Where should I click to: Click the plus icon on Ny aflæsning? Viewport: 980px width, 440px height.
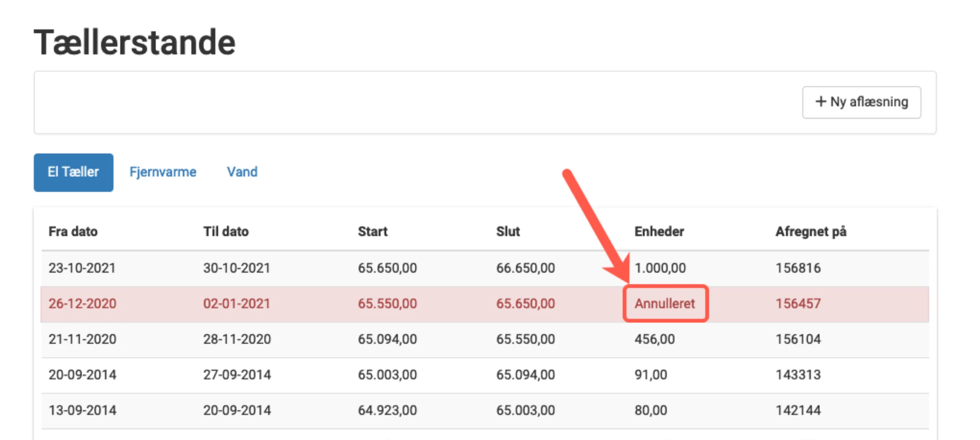pyautogui.click(x=820, y=102)
